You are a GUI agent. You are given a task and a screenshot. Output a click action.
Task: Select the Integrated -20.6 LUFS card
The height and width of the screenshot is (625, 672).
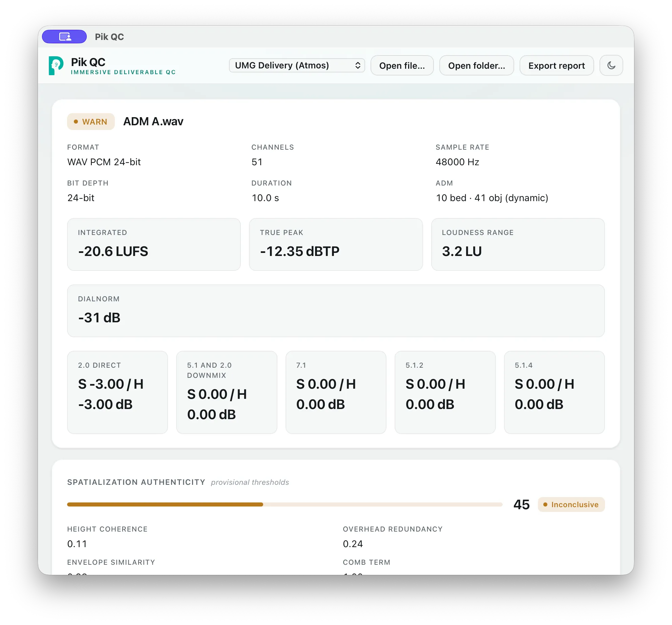pyautogui.click(x=154, y=244)
